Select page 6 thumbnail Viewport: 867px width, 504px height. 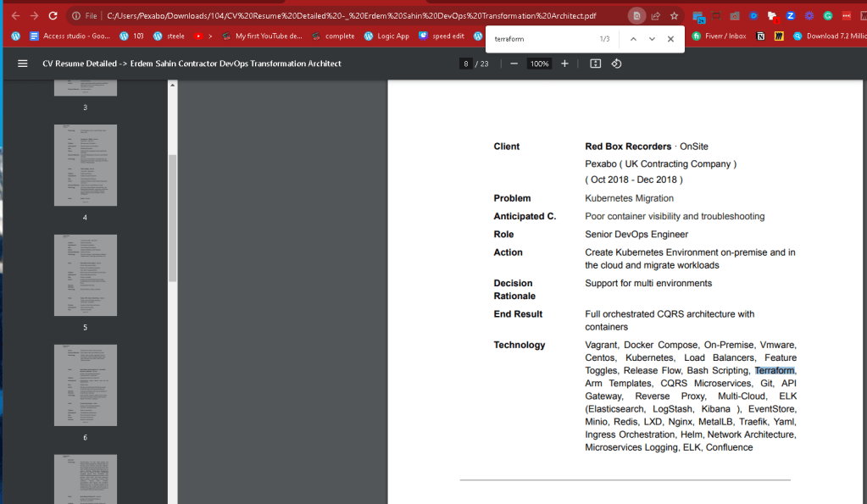(85, 385)
